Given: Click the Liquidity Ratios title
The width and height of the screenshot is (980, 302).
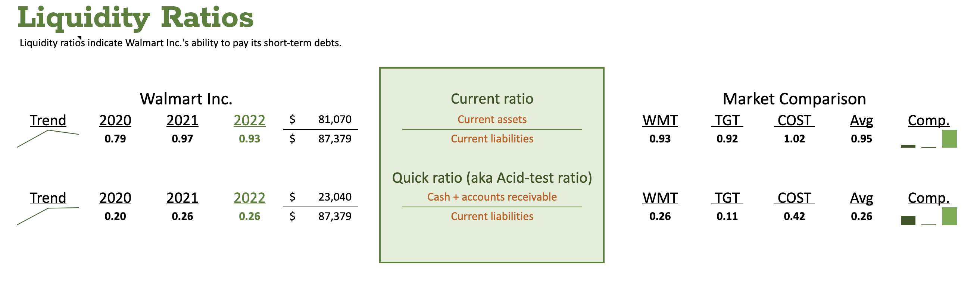Looking at the screenshot, I should (x=135, y=18).
